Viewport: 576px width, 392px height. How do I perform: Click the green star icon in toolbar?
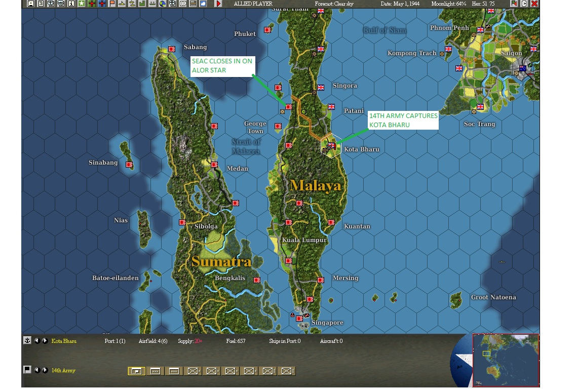[82, 4]
